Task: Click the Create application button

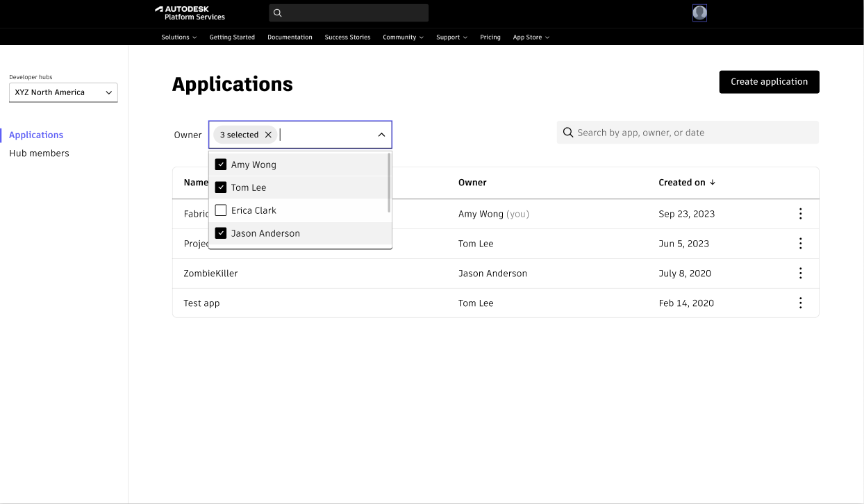Action: click(x=769, y=82)
